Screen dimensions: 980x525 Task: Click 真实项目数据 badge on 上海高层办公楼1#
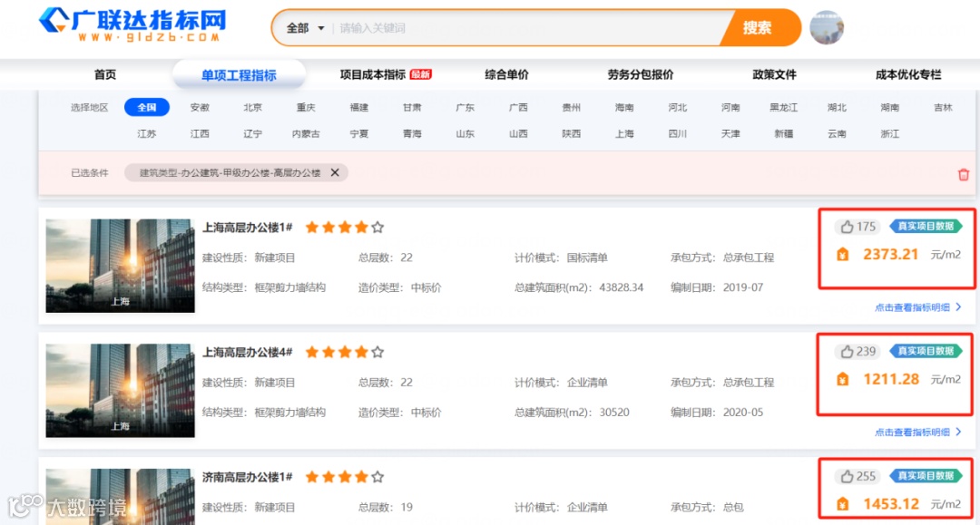926,226
